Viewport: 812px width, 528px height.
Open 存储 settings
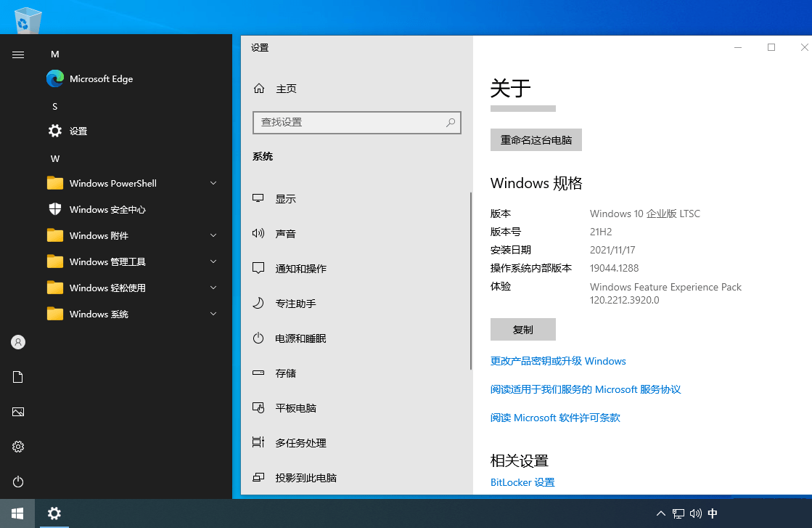285,373
